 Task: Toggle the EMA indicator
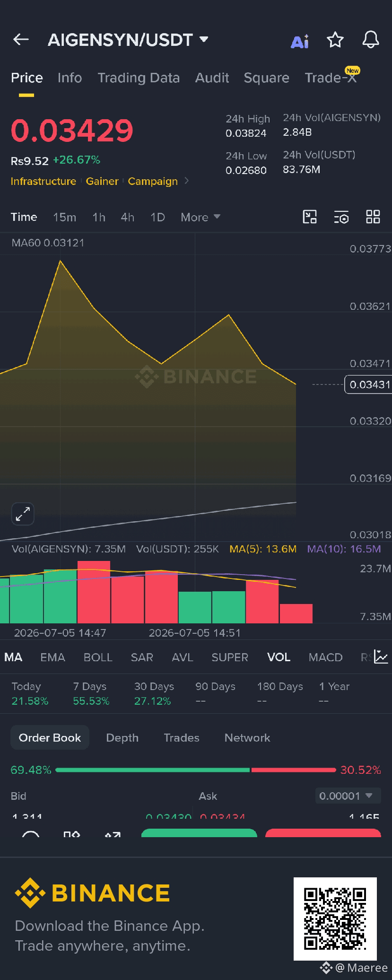pyautogui.click(x=52, y=657)
